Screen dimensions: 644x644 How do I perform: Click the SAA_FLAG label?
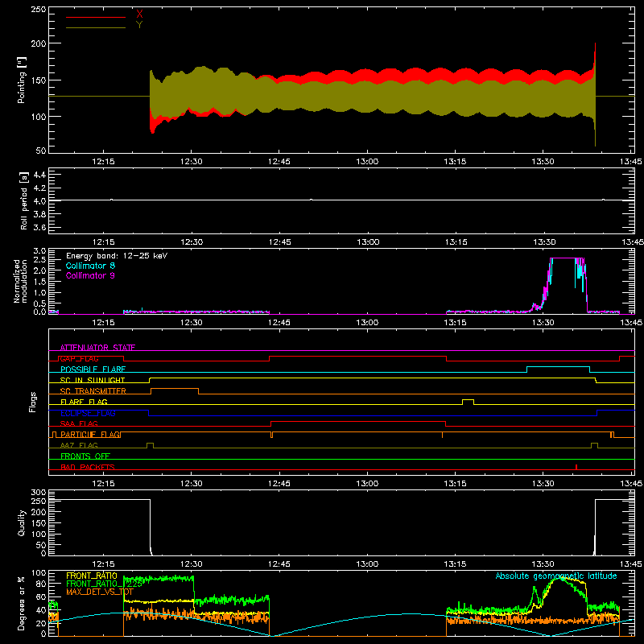tap(79, 423)
